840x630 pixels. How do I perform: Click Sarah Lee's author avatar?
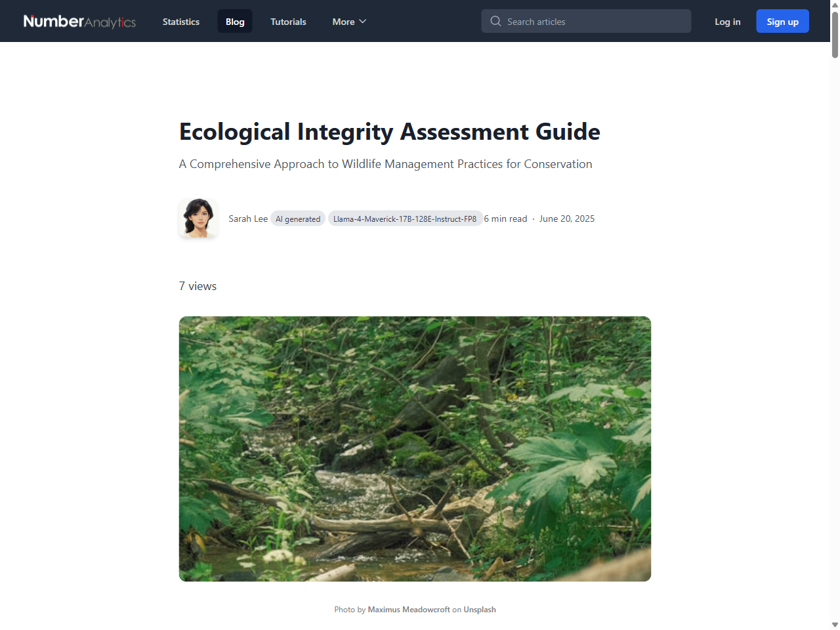(x=198, y=218)
